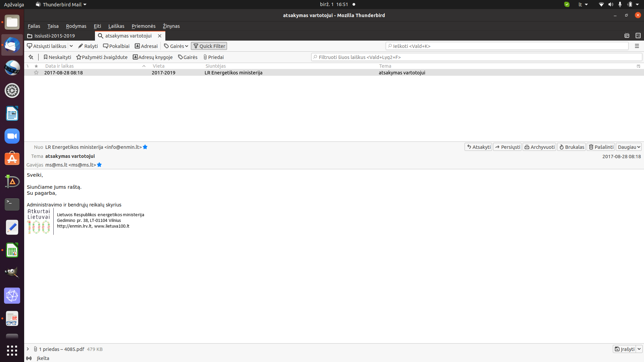
Task: Click the star next to recipient ms@ms.lt
Action: (99, 165)
